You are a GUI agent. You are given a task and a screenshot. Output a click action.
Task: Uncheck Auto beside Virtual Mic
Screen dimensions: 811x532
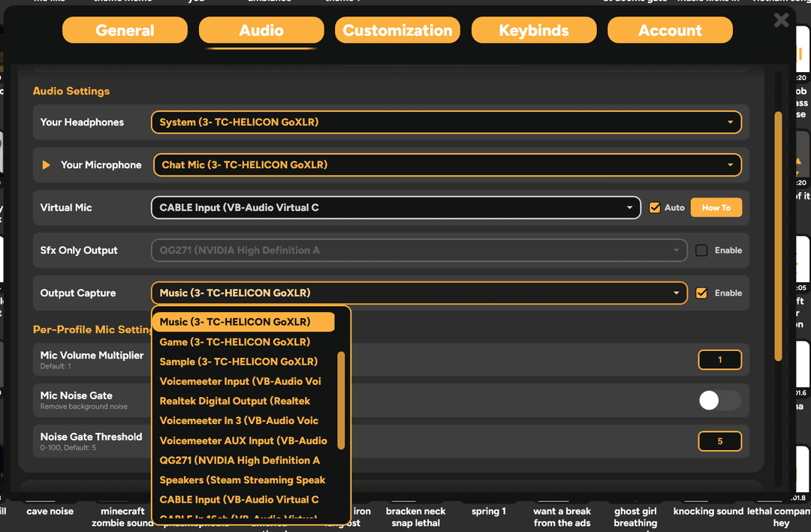(x=655, y=207)
